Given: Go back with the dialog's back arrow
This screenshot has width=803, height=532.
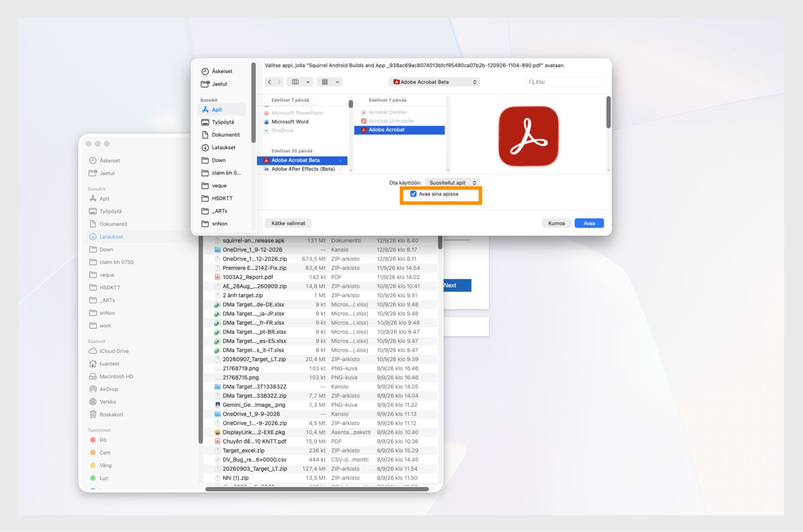Looking at the screenshot, I should 270,82.
